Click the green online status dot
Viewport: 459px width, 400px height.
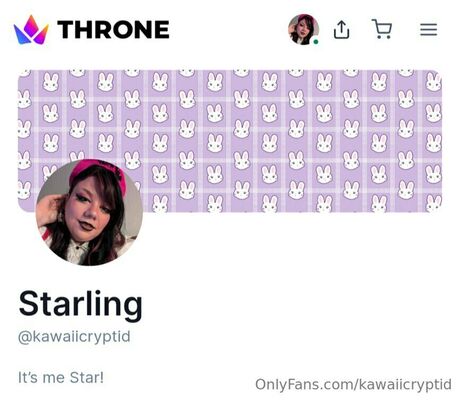tap(316, 42)
